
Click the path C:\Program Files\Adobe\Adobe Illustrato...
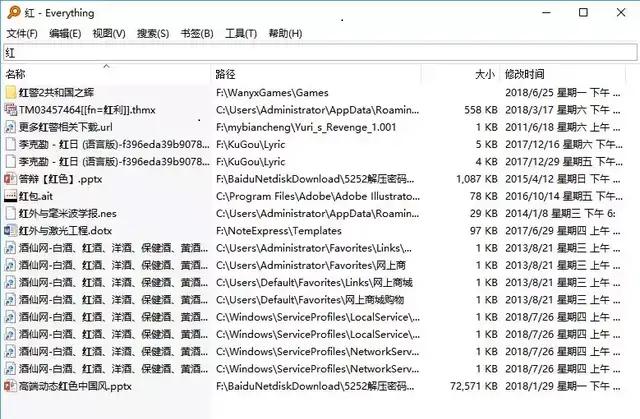(x=318, y=196)
